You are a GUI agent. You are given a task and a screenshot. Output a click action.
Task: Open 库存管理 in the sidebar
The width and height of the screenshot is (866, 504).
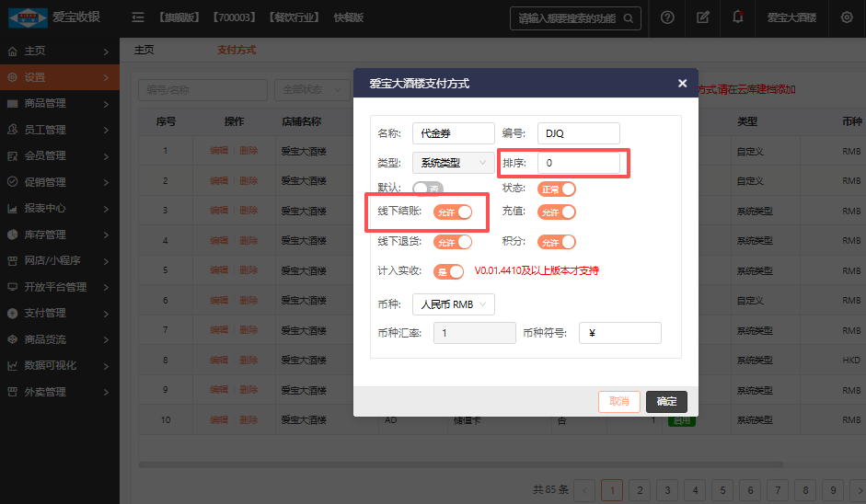tap(59, 235)
